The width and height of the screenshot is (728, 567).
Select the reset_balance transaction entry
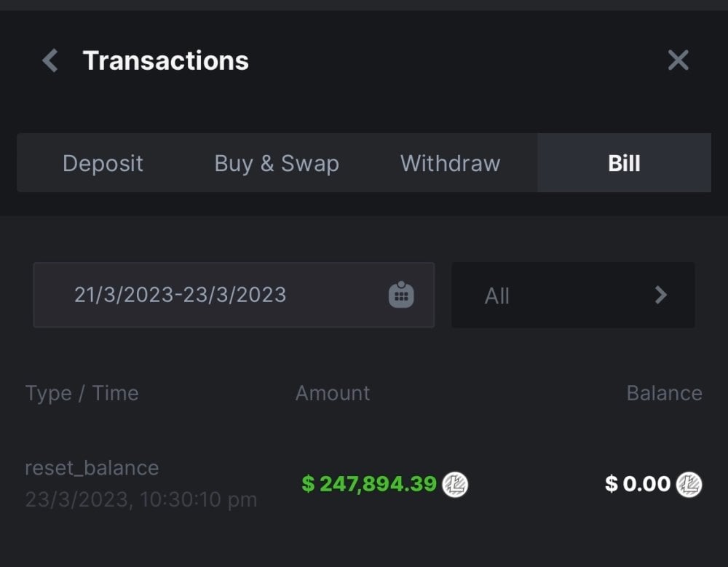(92, 467)
